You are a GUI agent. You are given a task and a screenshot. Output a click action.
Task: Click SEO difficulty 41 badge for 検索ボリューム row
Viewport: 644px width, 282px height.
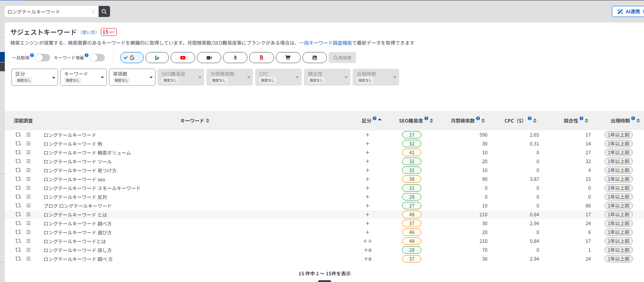point(412,152)
